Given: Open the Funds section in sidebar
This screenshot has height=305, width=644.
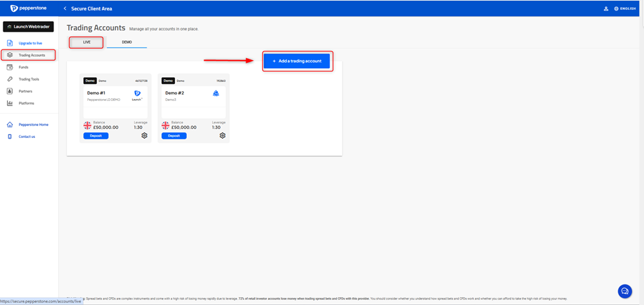Looking at the screenshot, I should click(x=23, y=67).
